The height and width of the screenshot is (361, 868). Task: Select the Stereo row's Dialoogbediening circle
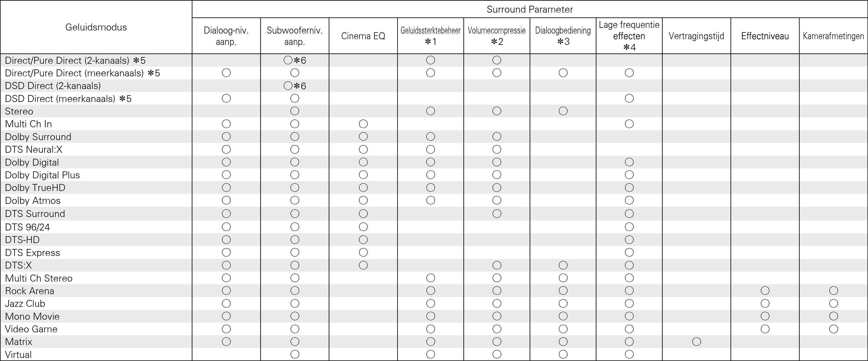(563, 111)
